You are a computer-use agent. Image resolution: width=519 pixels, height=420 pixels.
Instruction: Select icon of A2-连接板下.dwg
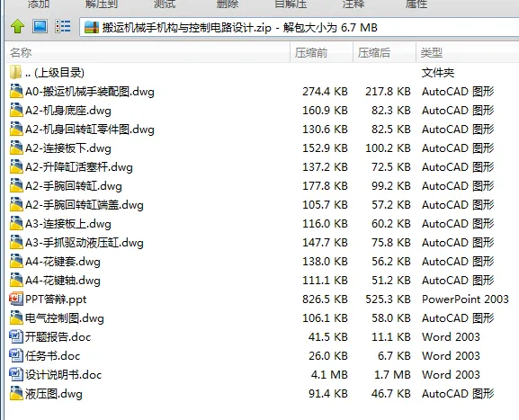click(x=16, y=147)
